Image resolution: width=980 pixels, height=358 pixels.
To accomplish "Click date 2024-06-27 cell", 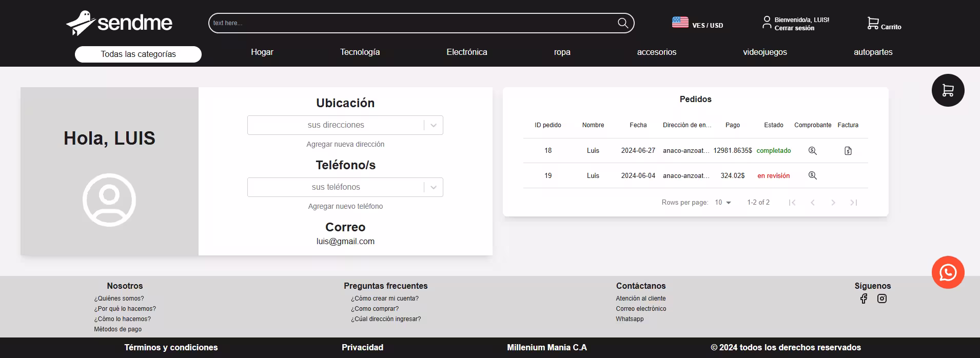I will (x=638, y=151).
